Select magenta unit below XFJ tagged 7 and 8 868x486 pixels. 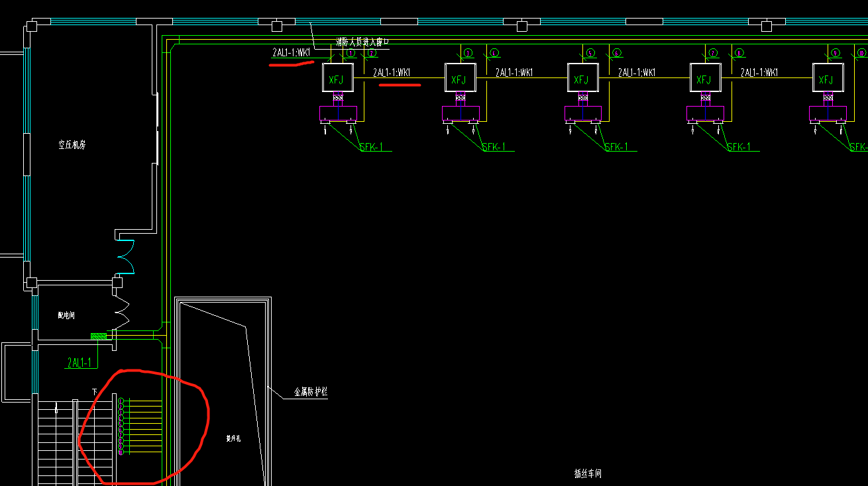tap(706, 114)
